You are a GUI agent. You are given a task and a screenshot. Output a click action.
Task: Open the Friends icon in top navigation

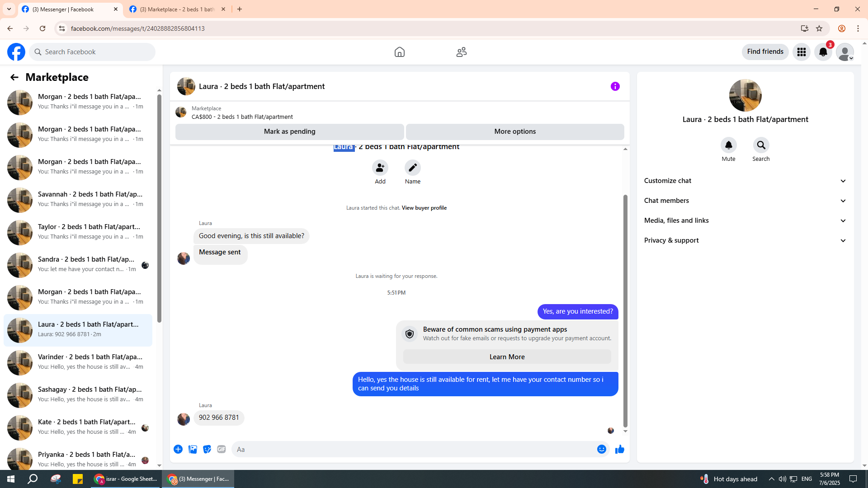[x=461, y=52]
